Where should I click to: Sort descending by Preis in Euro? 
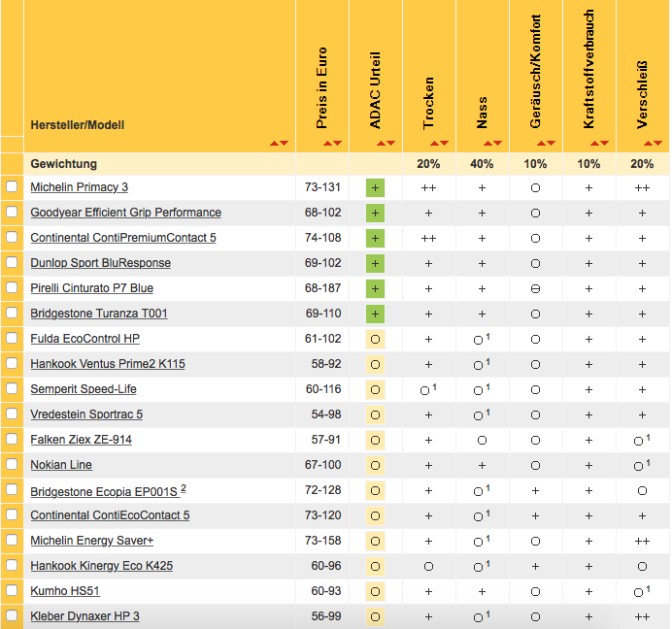pos(338,143)
